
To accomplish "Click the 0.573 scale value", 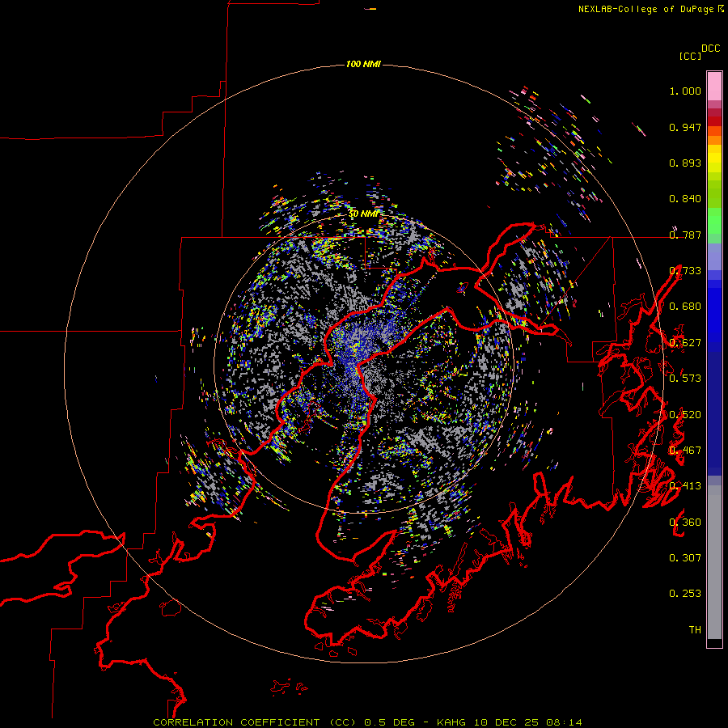I will 685,379.
